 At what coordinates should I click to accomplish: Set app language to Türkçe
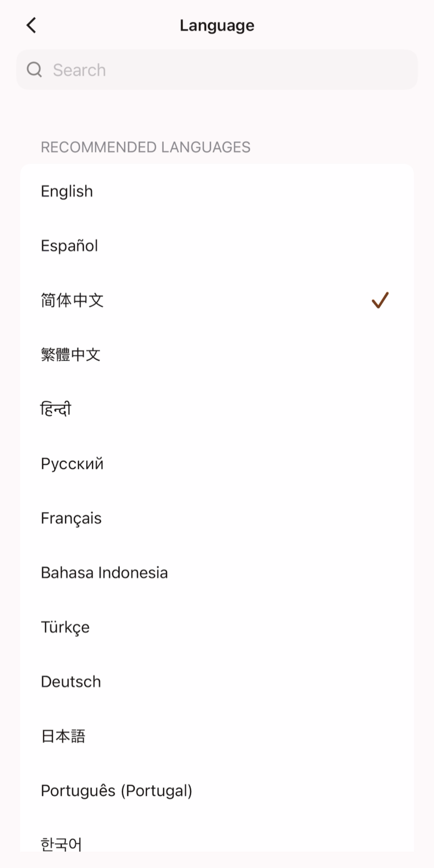(65, 627)
